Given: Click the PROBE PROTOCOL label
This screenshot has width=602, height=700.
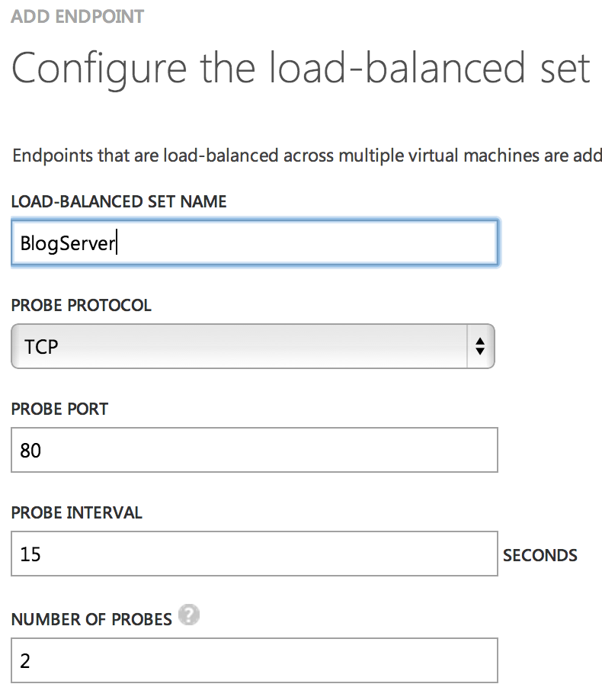Looking at the screenshot, I should pos(82,305).
